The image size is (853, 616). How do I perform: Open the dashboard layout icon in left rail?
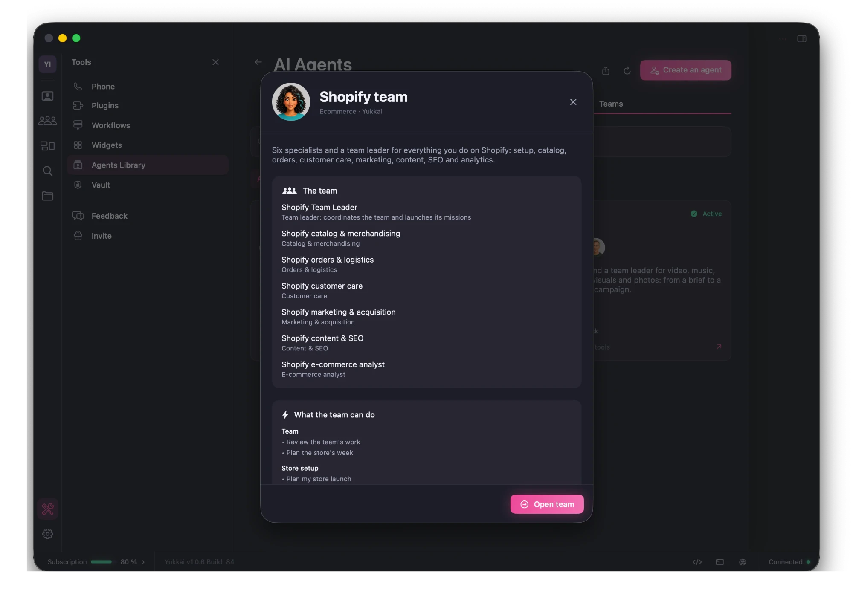(x=47, y=146)
